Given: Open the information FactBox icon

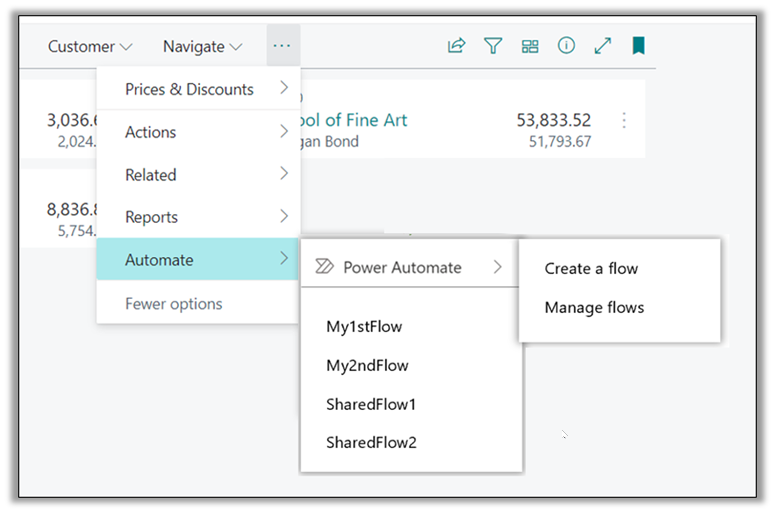Looking at the screenshot, I should pyautogui.click(x=566, y=46).
